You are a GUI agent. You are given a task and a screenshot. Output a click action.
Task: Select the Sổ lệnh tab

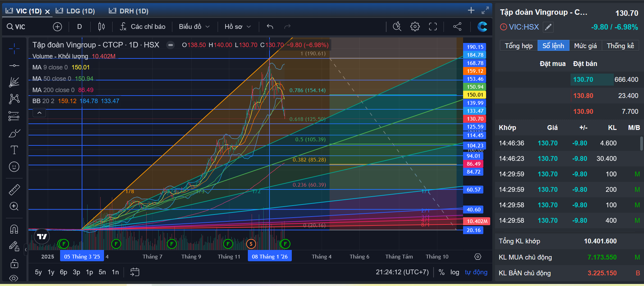point(553,46)
